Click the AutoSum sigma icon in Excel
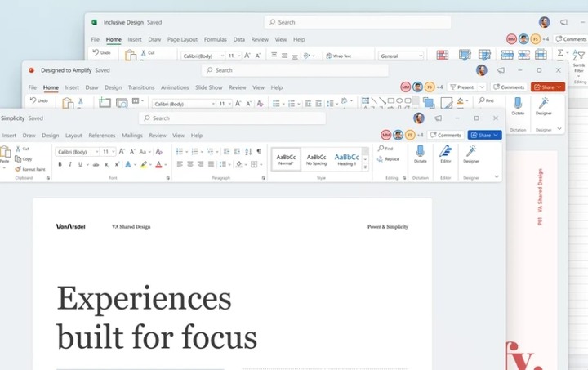 [560, 52]
